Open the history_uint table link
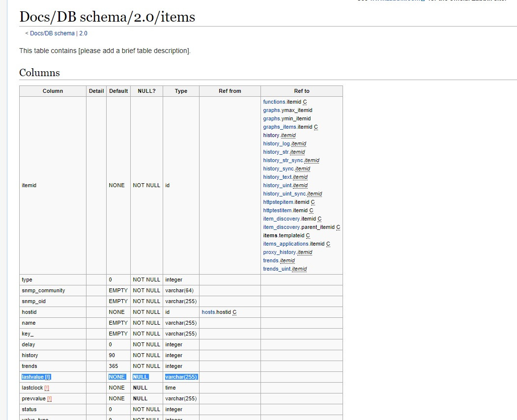The width and height of the screenshot is (517, 420). 277,185
